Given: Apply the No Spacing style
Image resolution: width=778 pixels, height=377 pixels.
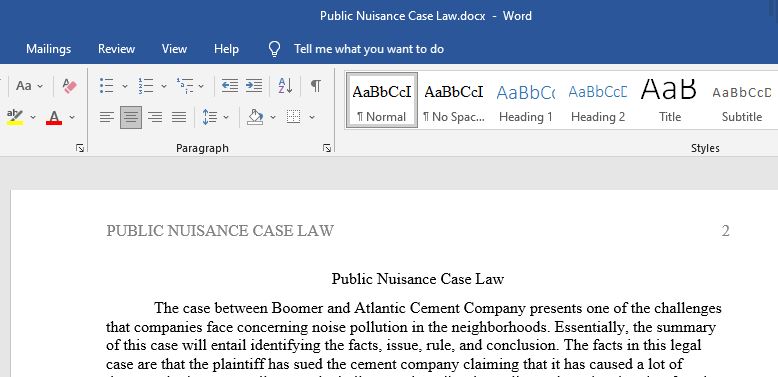Looking at the screenshot, I should (454, 100).
